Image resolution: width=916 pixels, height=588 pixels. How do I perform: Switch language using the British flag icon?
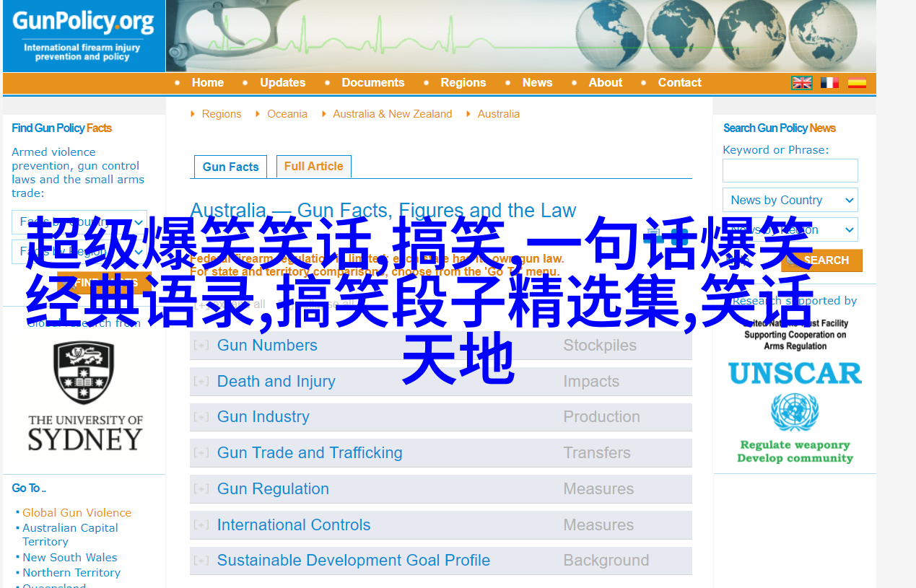[802, 83]
